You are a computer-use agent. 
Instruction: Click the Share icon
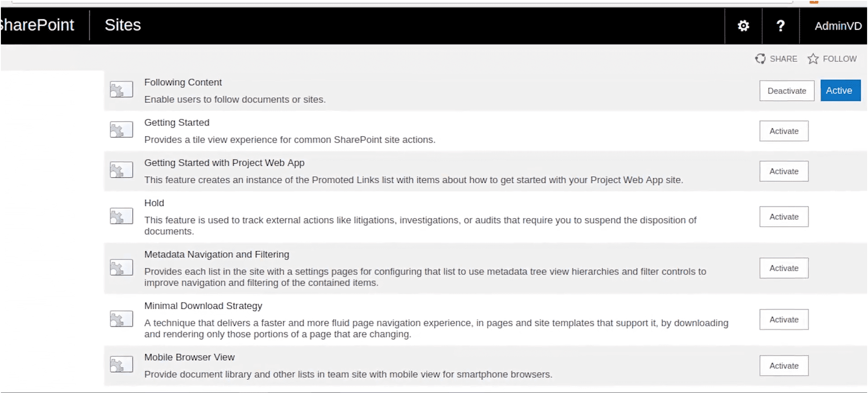[761, 59]
